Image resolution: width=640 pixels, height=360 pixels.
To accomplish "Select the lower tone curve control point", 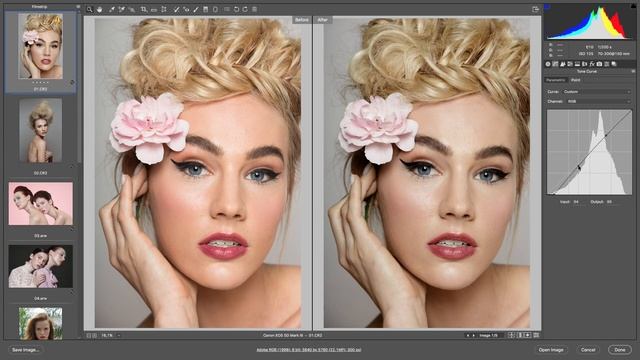I will point(579,167).
